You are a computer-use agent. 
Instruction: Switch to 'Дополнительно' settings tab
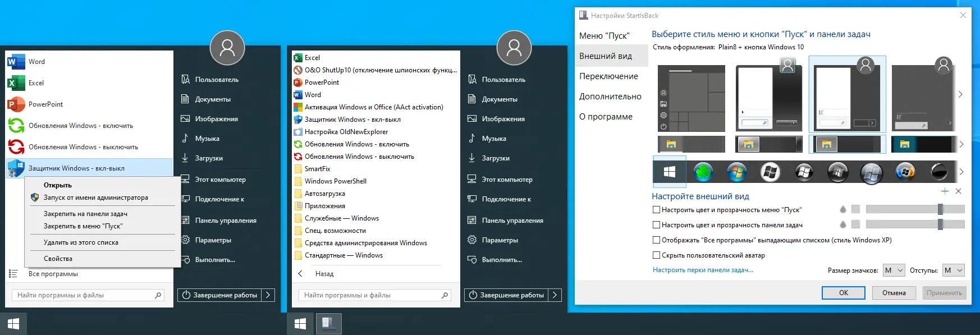click(x=610, y=97)
